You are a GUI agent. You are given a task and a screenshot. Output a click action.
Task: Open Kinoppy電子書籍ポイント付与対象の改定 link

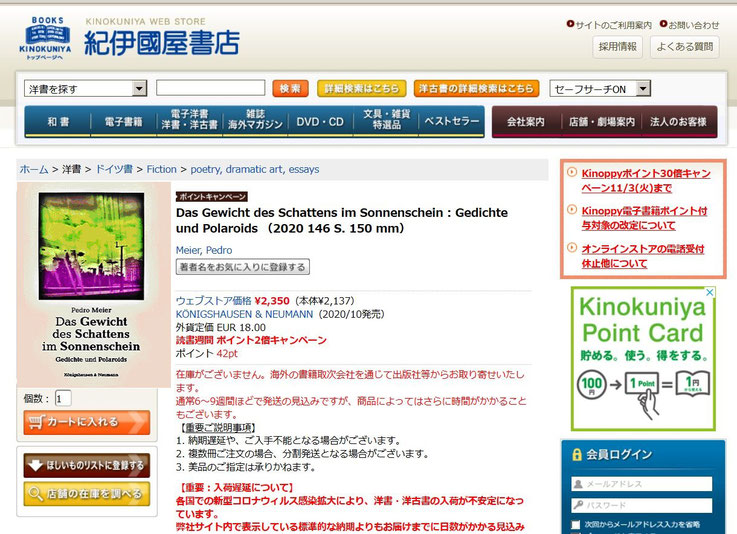coord(644,218)
